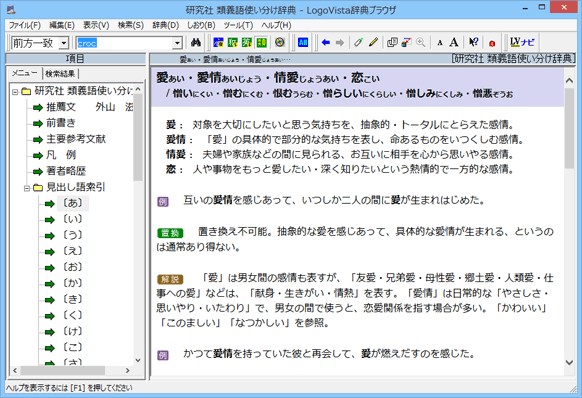Click content pane scrollbar down arrow
Image resolution: width=582 pixels, height=398 pixels.
click(569, 362)
